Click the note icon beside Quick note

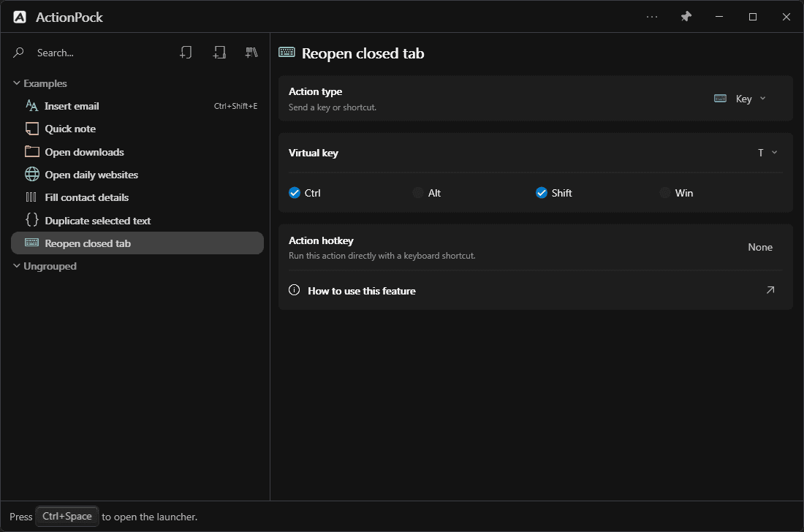[x=31, y=129]
